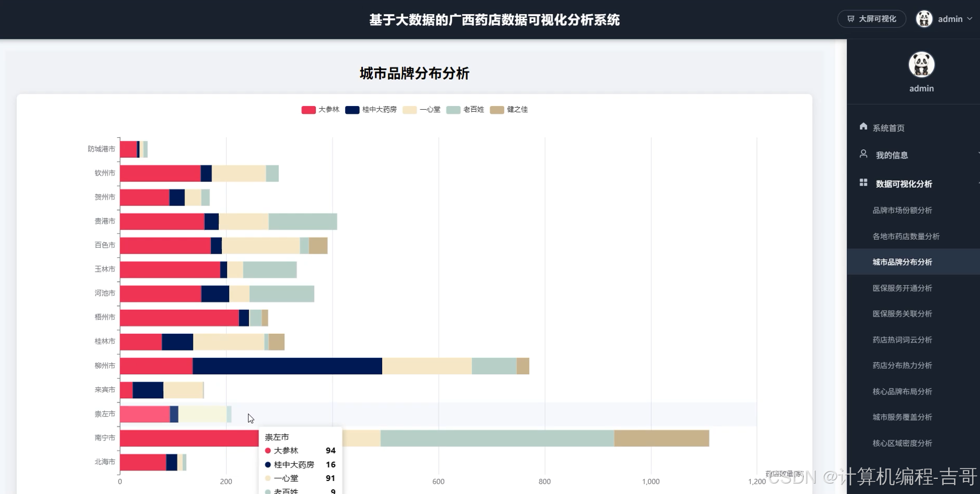
Task: Expand the 我的信息 menu
Action: [913, 155]
